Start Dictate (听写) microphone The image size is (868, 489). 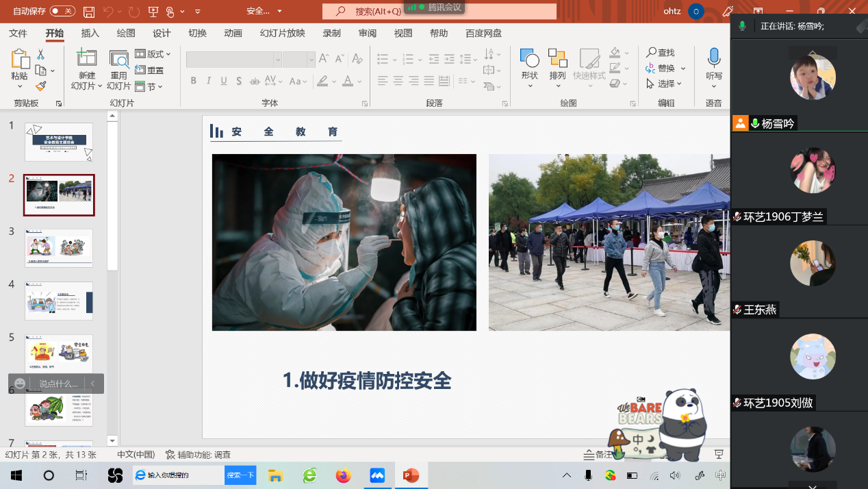pos(714,59)
